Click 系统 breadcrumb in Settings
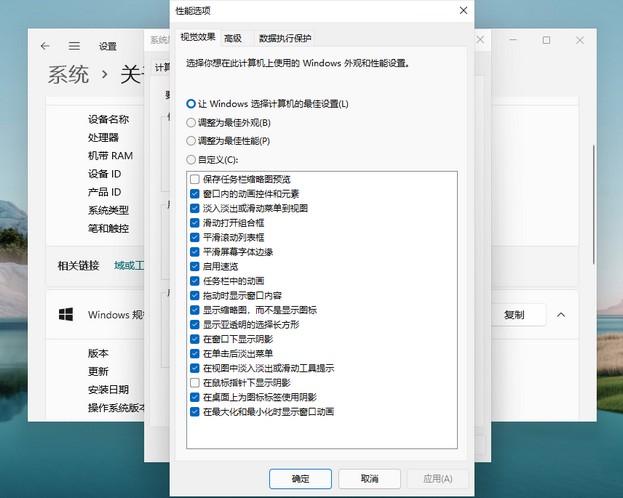The width and height of the screenshot is (623, 498). coord(68,74)
